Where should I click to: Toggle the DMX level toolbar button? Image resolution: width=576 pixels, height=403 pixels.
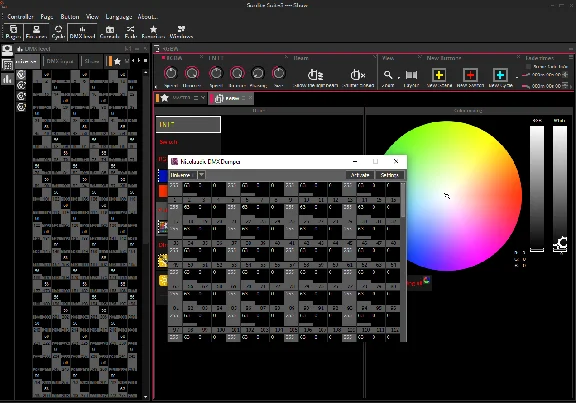[x=82, y=32]
